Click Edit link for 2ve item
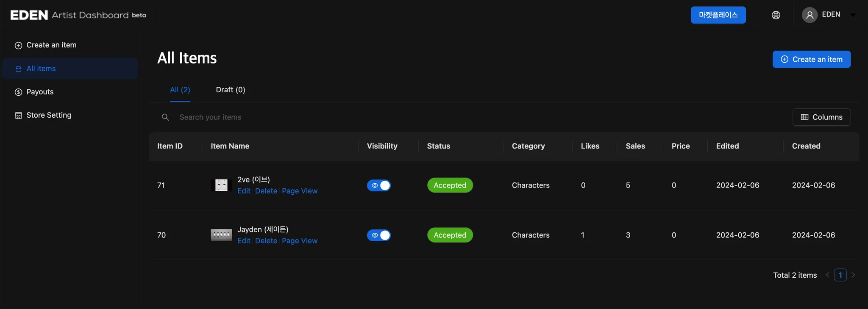This screenshot has height=309, width=868. [x=244, y=191]
